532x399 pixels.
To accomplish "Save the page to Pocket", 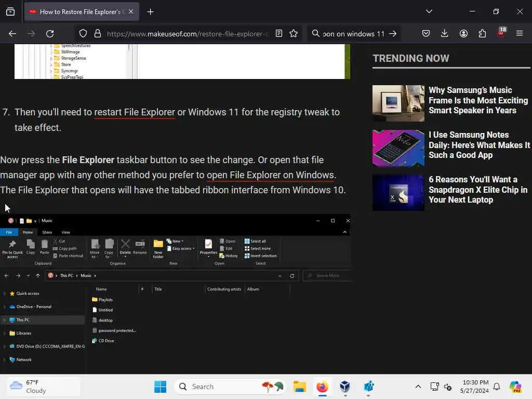I will point(426,34).
